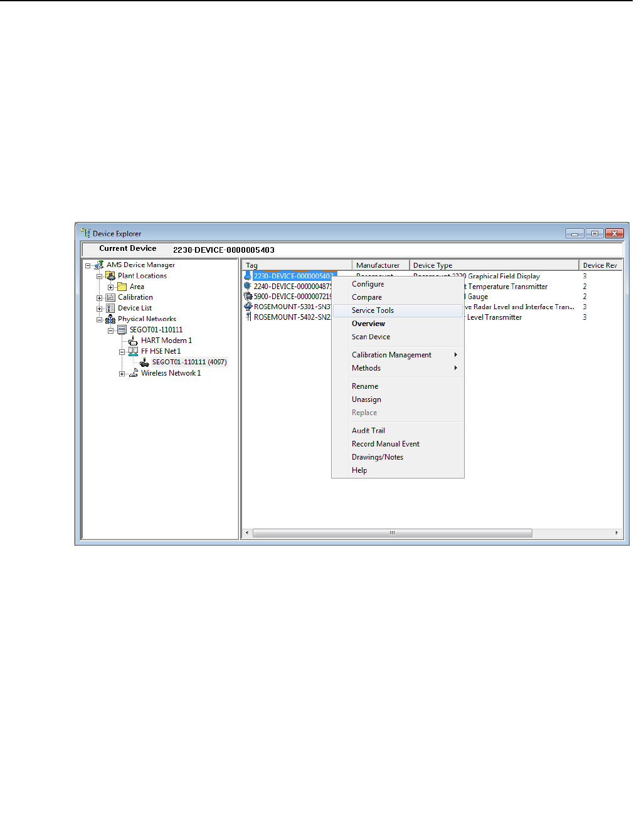This screenshot has height=829, width=644.
Task: Click the 5900-DEVICE gauge icon
Action: (248, 297)
